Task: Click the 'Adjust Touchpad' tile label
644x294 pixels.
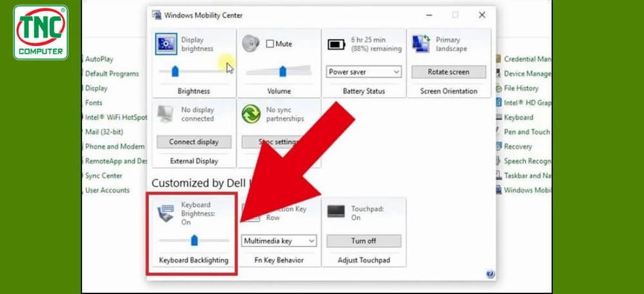Action: point(364,260)
